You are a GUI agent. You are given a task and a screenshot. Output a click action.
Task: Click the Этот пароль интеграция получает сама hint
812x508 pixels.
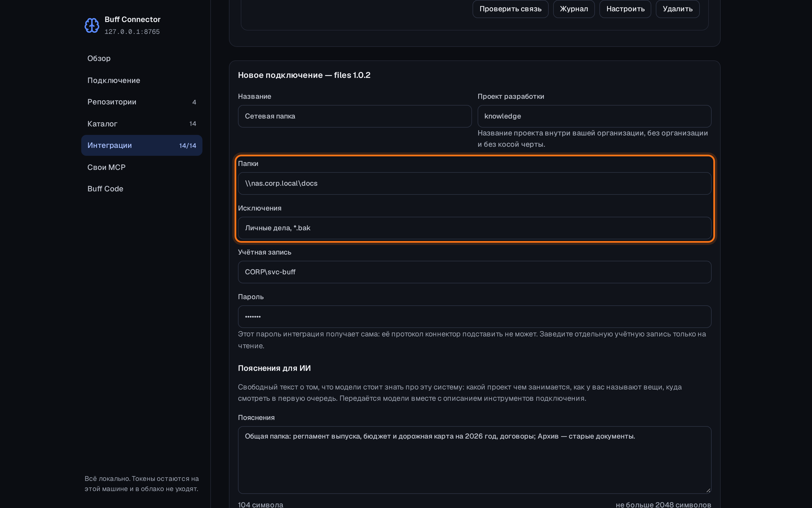[472, 340]
